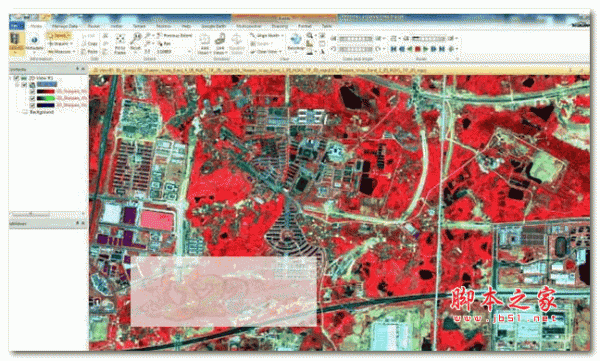Click the red band color ramp
This screenshot has height=361, width=600.
46,91
